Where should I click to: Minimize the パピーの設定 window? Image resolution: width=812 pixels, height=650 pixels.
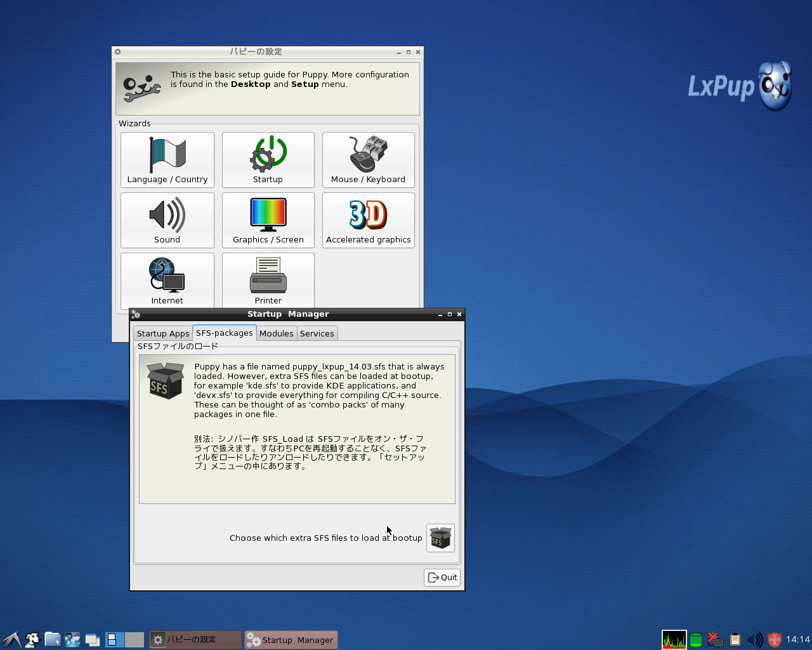tap(399, 52)
